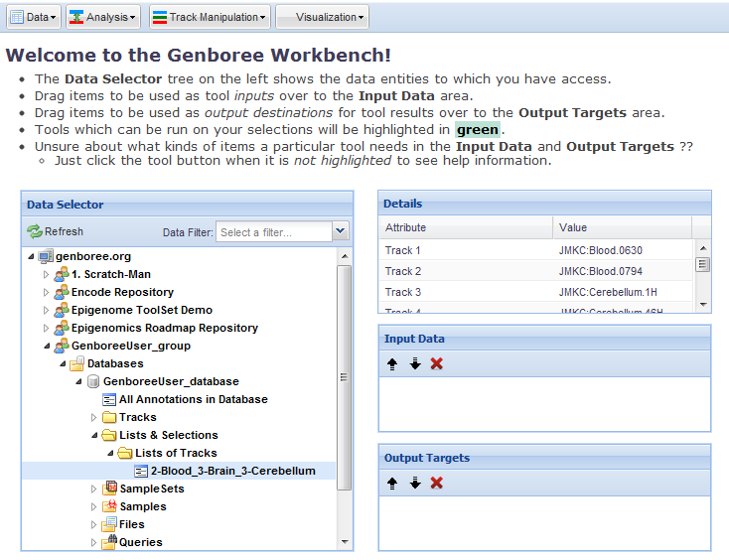Click the All Annotations in Database icon
Screen dimensions: 729x560
(109, 399)
